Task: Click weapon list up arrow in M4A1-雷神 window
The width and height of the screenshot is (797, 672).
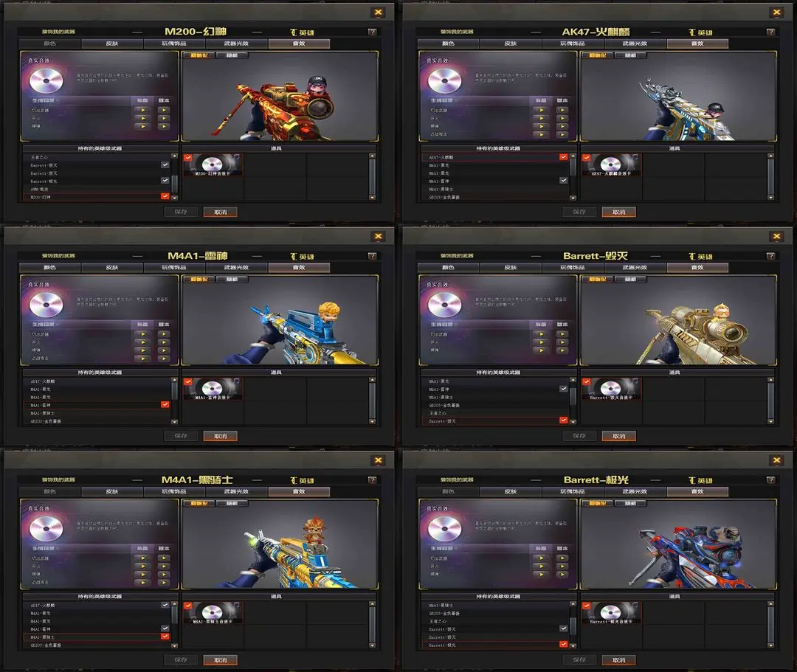Action: [x=174, y=380]
